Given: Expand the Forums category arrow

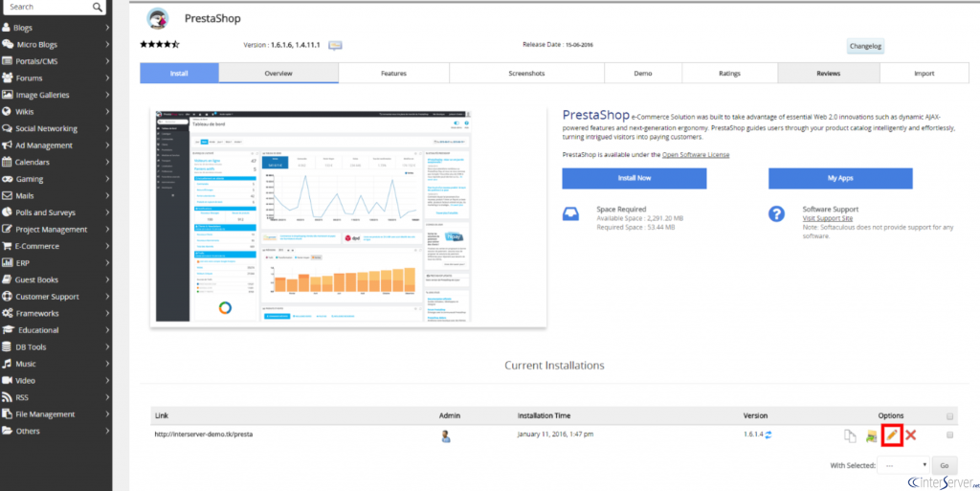Looking at the screenshot, I should click(107, 78).
